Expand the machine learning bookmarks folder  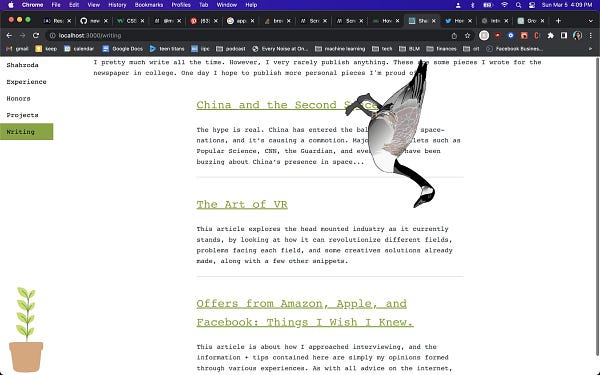(340, 49)
